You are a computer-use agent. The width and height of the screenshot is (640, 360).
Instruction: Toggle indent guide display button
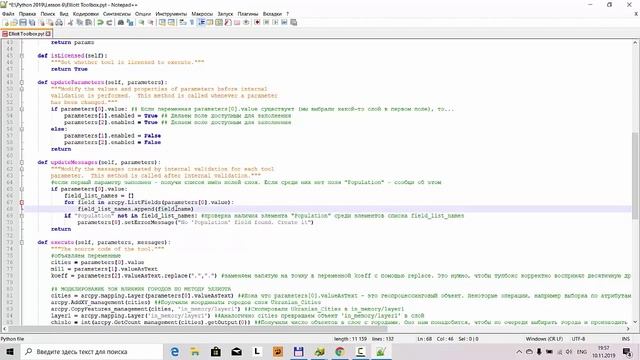pos(201,22)
